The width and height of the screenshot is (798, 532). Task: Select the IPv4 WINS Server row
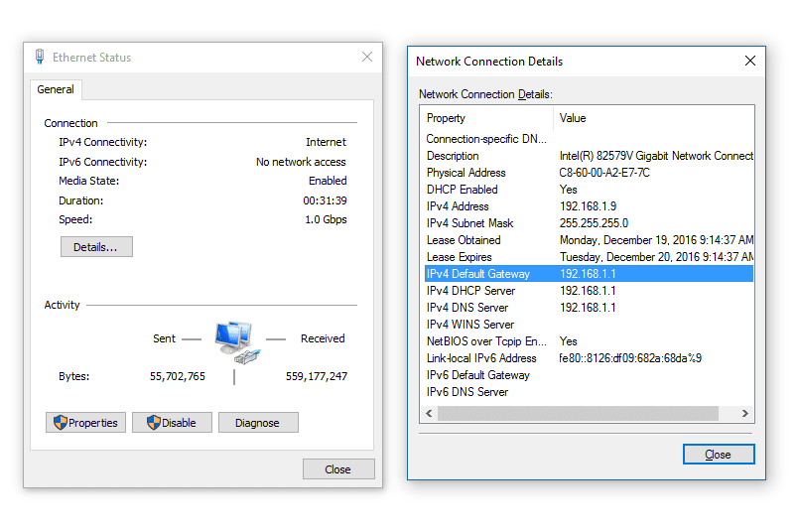coord(589,324)
